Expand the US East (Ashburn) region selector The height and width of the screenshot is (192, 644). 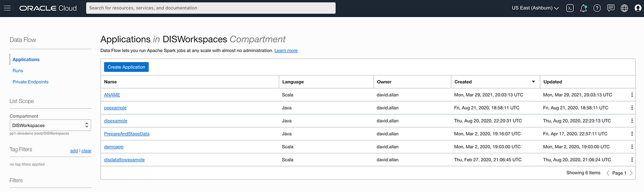click(535, 8)
